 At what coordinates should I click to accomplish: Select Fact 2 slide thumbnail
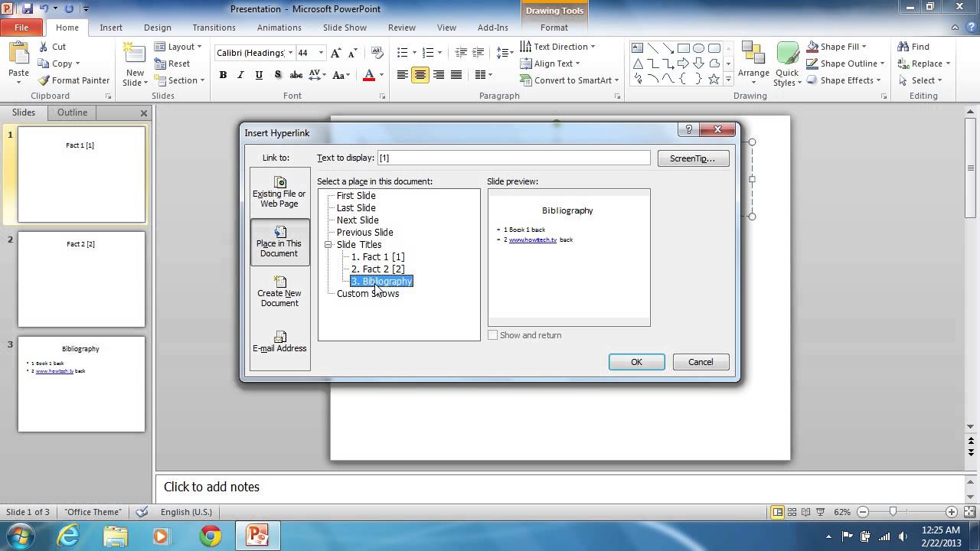click(x=81, y=279)
